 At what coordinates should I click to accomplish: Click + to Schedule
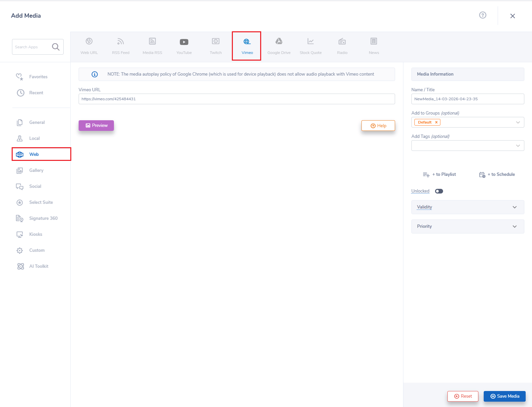click(497, 175)
